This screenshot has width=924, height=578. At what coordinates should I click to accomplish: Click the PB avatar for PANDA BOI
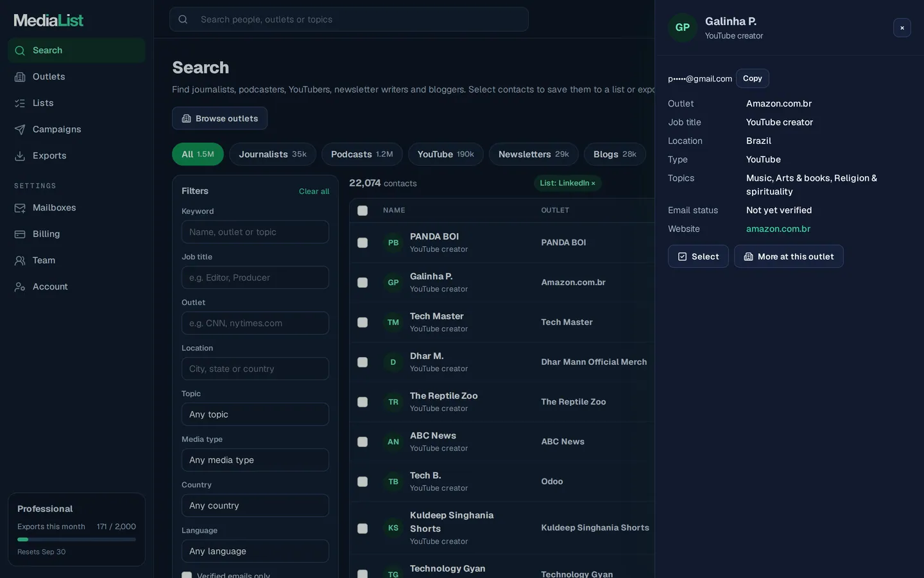coord(393,243)
